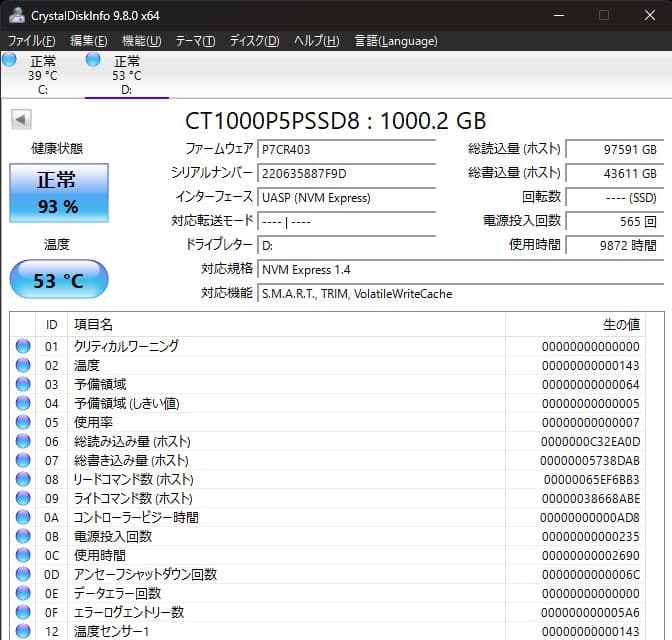Click the previous disk arrow button

[21, 120]
